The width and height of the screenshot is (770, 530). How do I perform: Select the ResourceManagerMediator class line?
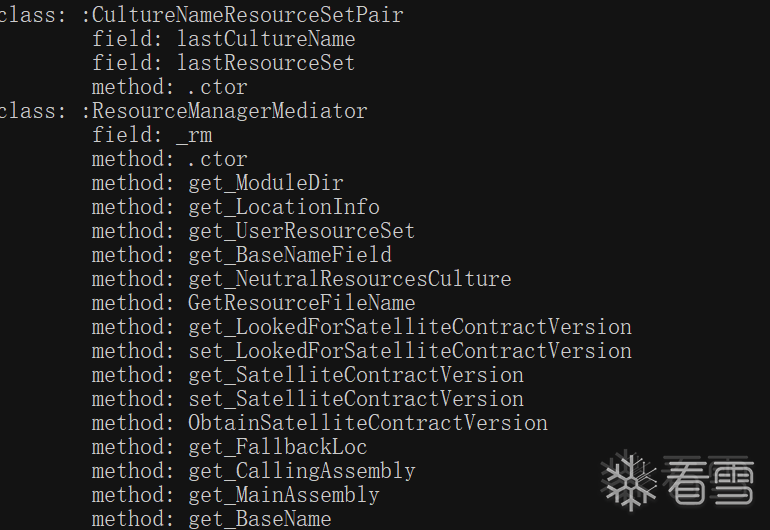[x=182, y=111]
